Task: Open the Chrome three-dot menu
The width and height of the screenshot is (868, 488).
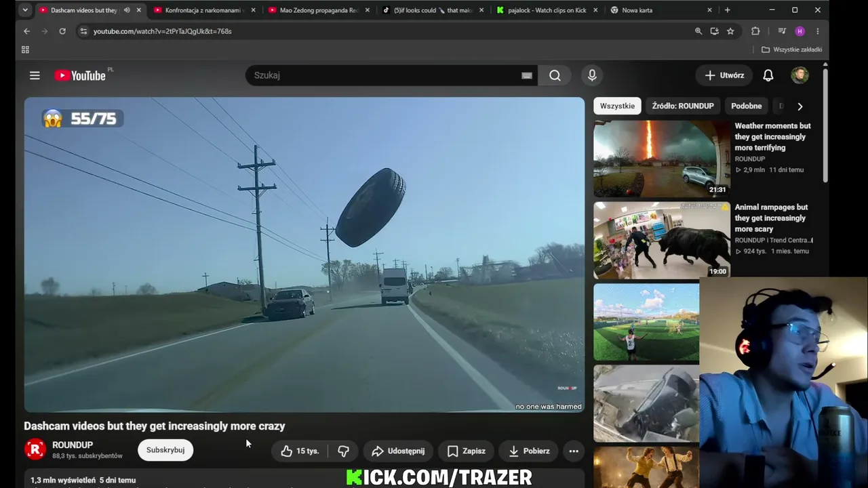Action: pos(818,31)
